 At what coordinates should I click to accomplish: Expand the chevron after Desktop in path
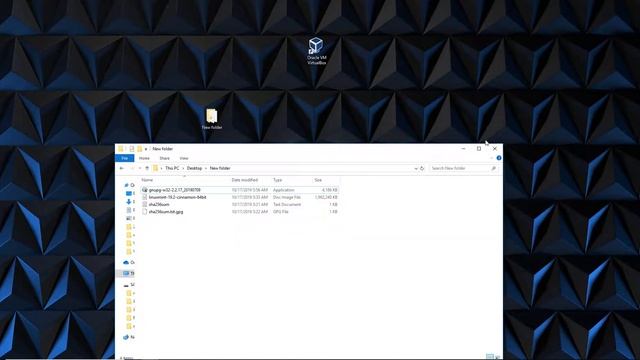(206, 168)
